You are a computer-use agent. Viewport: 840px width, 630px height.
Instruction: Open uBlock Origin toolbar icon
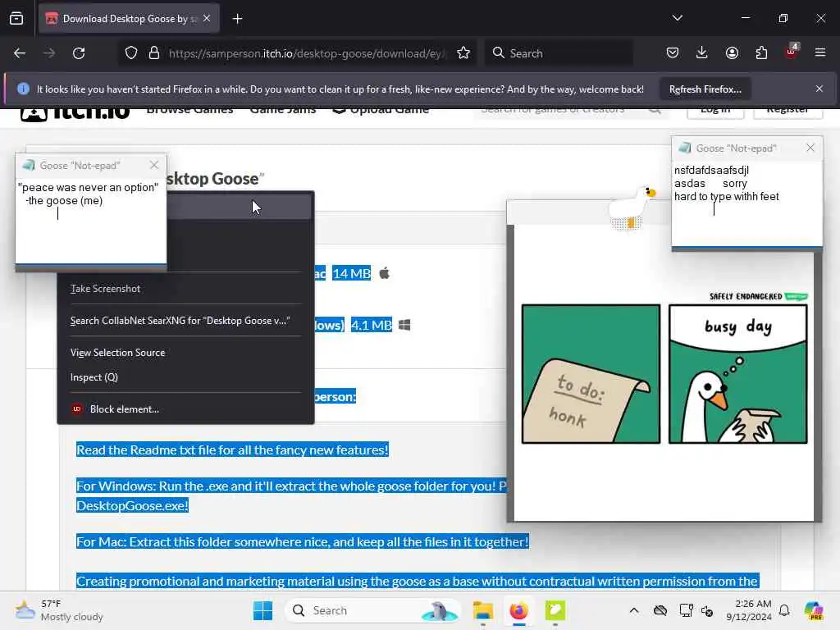(x=792, y=52)
